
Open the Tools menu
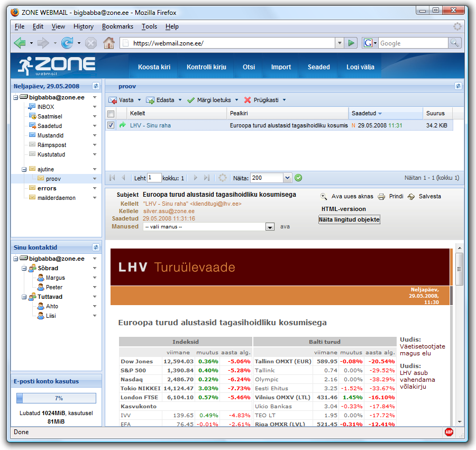coord(149,26)
